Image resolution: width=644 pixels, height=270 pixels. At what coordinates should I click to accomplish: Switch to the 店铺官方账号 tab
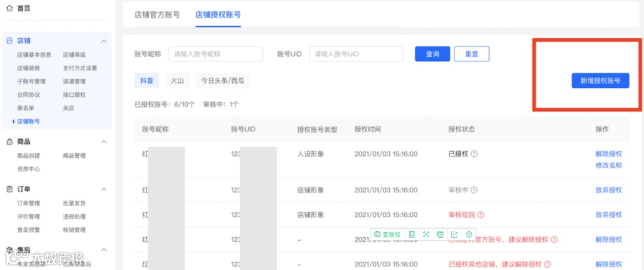pos(157,15)
